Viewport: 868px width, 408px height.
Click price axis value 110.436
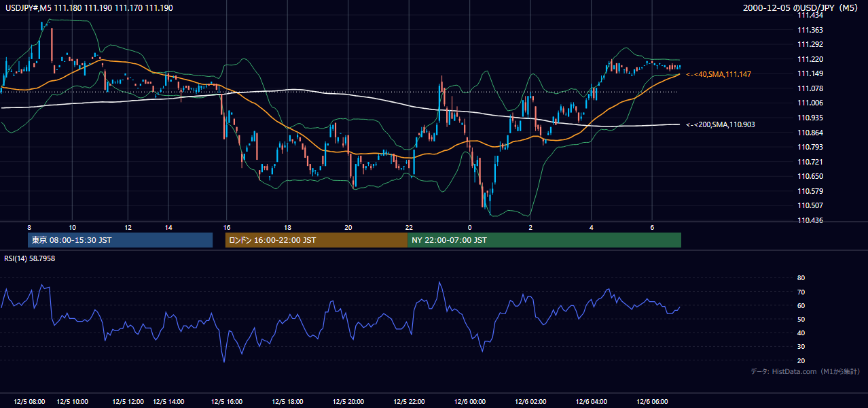click(x=809, y=220)
